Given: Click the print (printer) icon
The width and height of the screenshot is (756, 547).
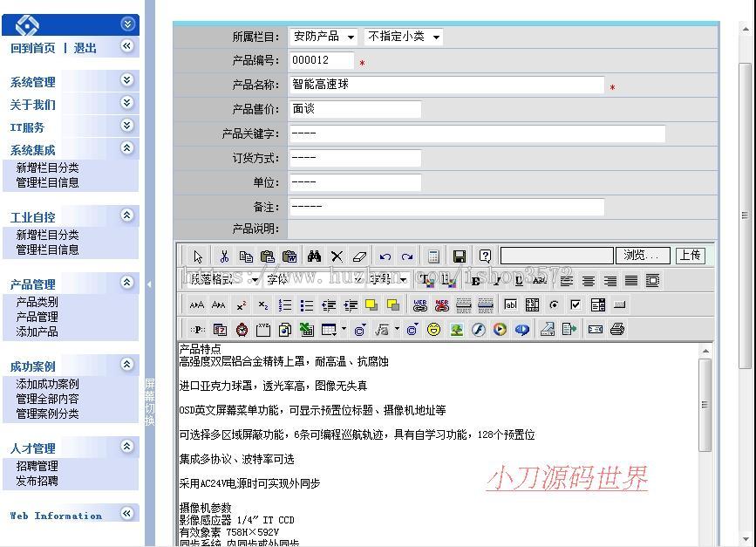Looking at the screenshot, I should click(x=617, y=330).
